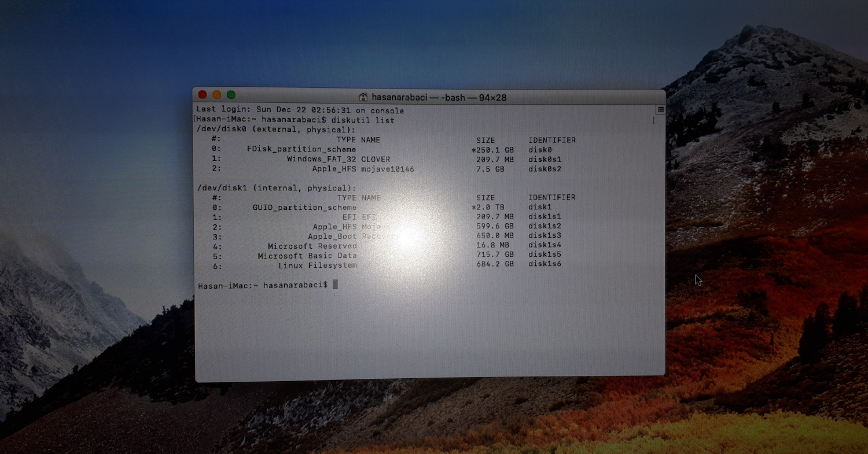Image resolution: width=868 pixels, height=454 pixels.
Task: Click the home folder icon in title bar
Action: (363, 97)
